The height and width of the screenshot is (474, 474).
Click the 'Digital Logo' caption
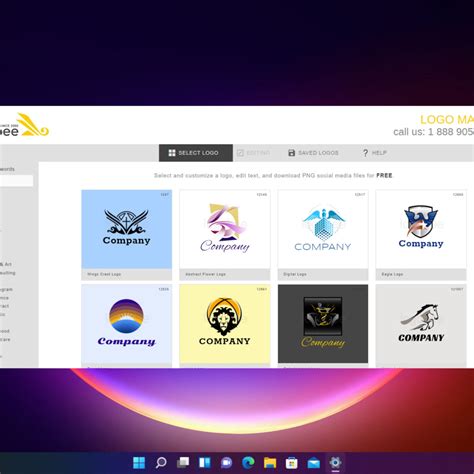[x=295, y=274]
